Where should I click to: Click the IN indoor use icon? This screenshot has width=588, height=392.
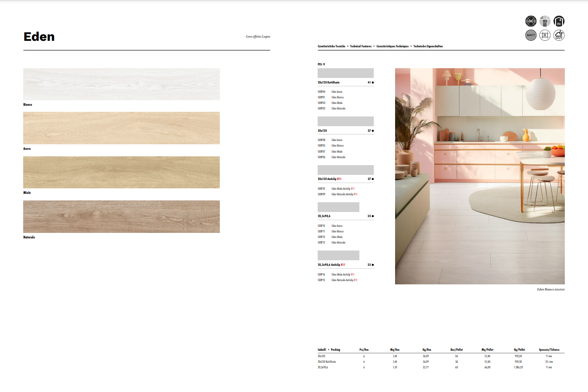(x=559, y=21)
